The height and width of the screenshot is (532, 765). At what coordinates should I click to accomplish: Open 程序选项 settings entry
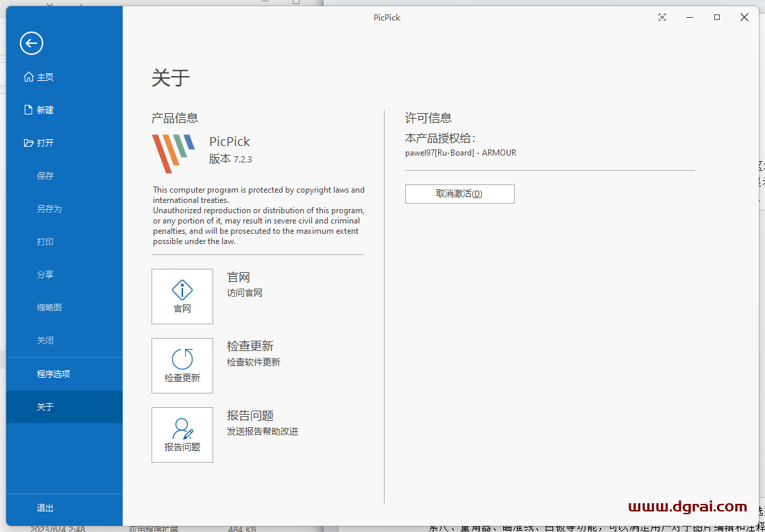(64, 374)
